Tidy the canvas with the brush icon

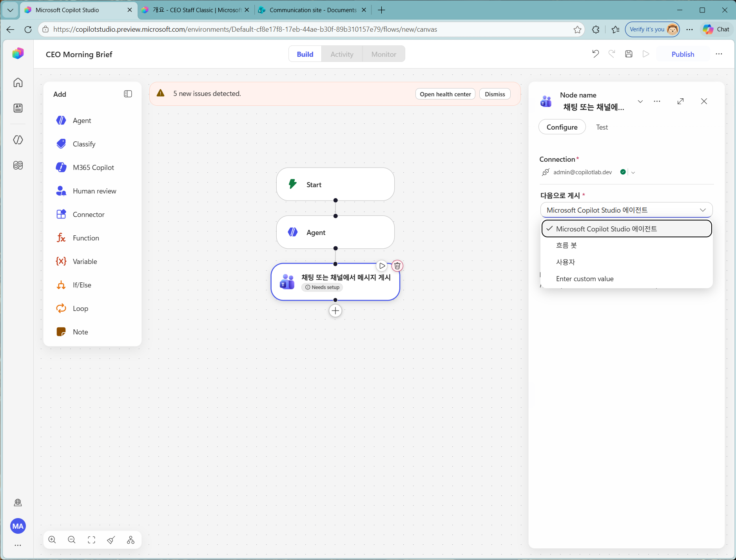111,540
